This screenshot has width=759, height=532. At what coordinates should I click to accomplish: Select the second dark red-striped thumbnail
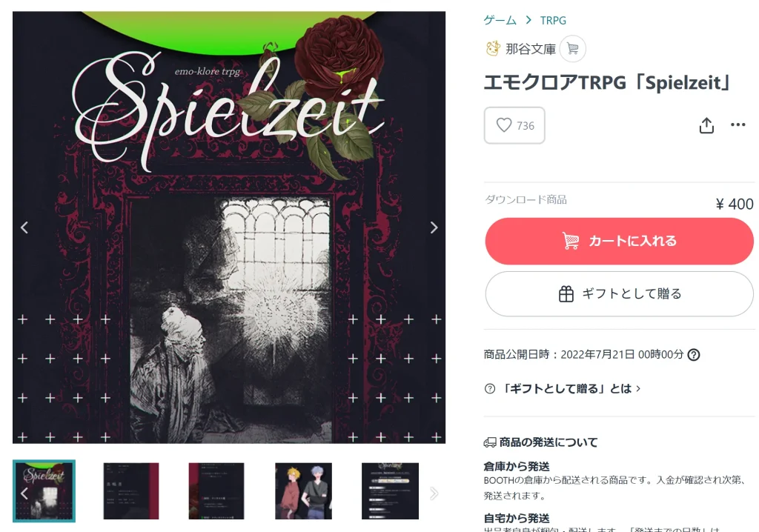click(131, 491)
